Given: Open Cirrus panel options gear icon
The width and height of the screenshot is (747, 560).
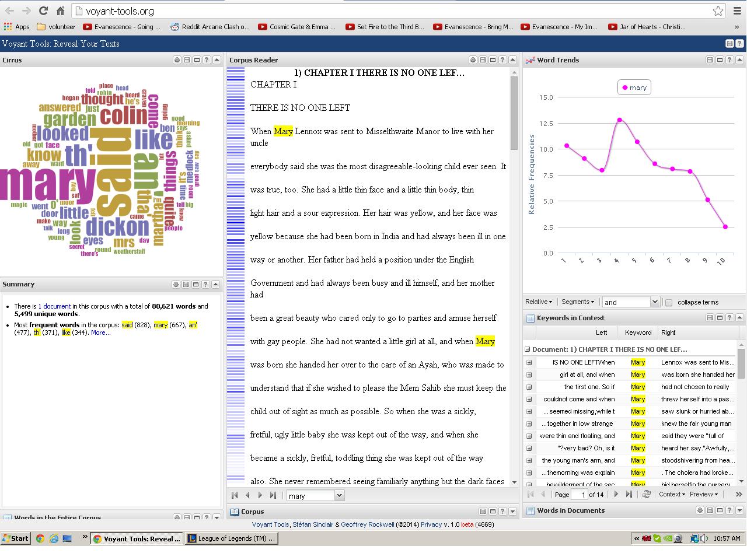Looking at the screenshot, I should pyautogui.click(x=177, y=60).
